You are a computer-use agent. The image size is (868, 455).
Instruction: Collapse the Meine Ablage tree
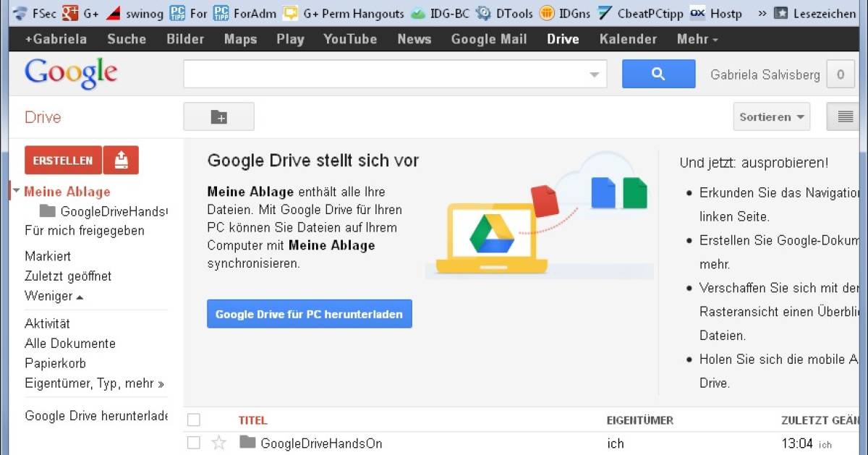(16, 192)
